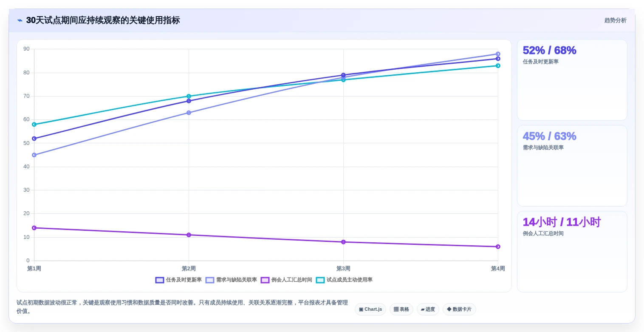
Task: Click the 0 y-axis label
Action: [28, 261]
